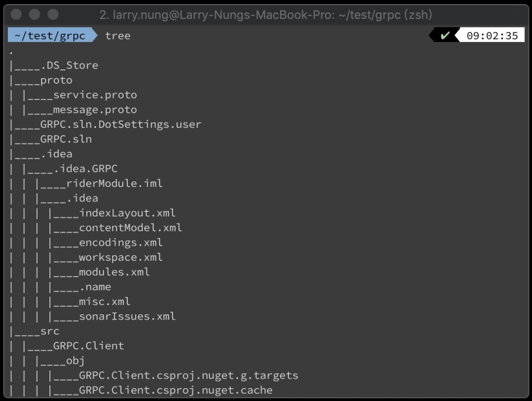532x401 pixels.
Task: Select riderModule.iml in the output
Action: [x=114, y=183]
